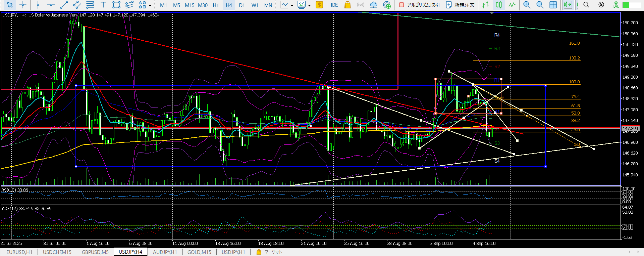Zoom in on the chart
The height and width of the screenshot is (256, 644).
pyautogui.click(x=527, y=5)
